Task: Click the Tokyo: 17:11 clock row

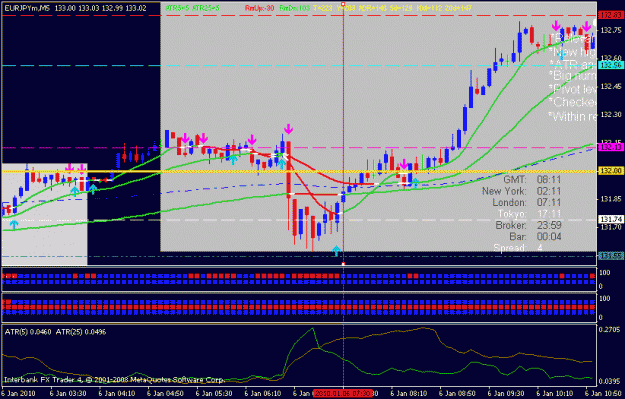Action: tap(530, 214)
